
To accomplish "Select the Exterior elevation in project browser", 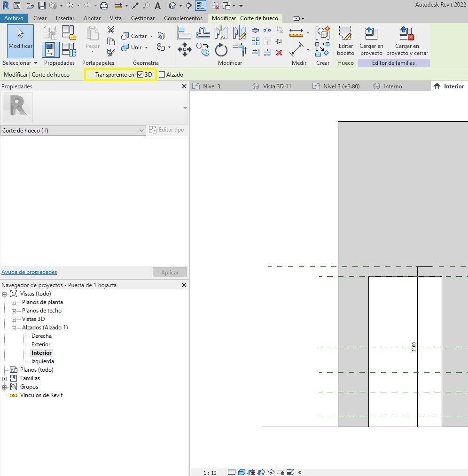I will pyautogui.click(x=41, y=344).
